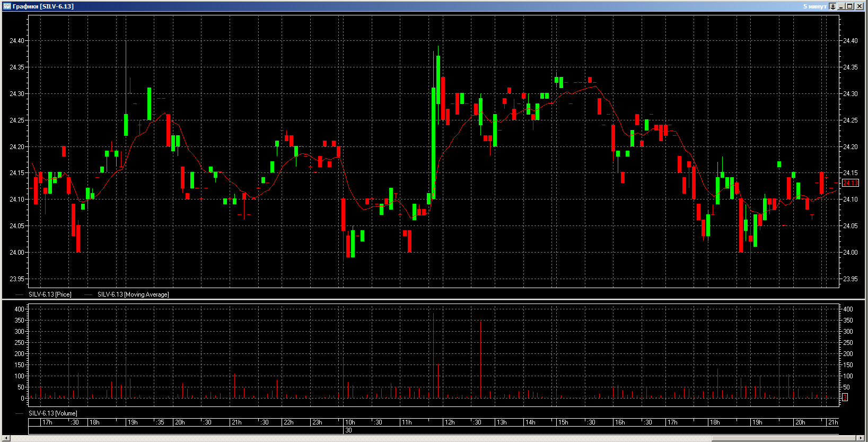Click the red color line beside Price legend
This screenshot has width=868, height=442.
click(20, 294)
